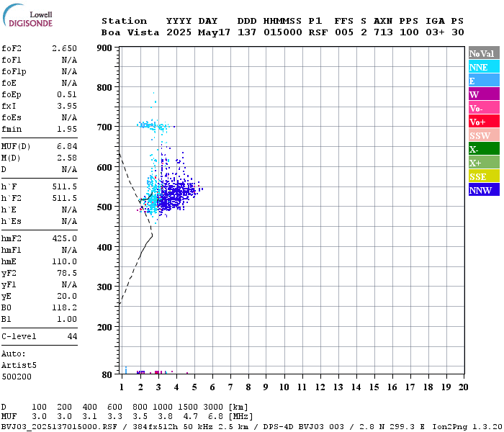Click the MUF value 6.8 for 3000 km
The image size is (504, 432).
(x=215, y=417)
